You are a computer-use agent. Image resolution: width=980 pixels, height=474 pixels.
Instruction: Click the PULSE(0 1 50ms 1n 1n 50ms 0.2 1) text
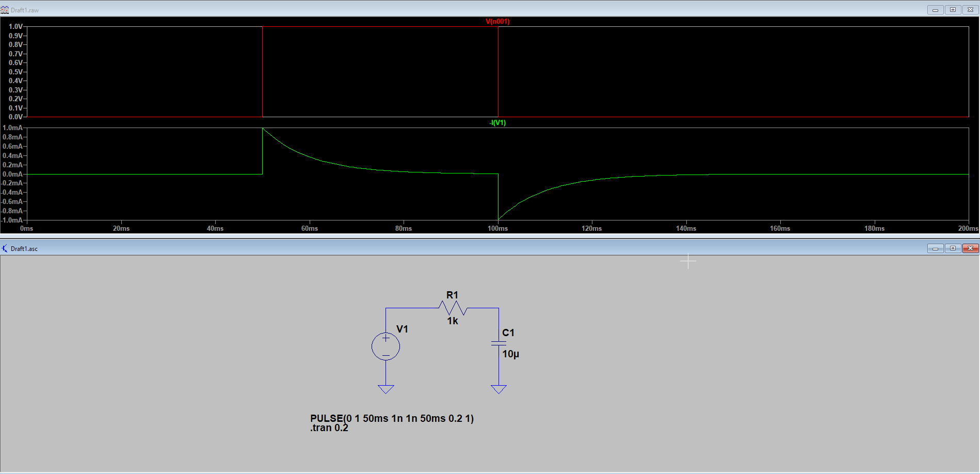pyautogui.click(x=392, y=418)
